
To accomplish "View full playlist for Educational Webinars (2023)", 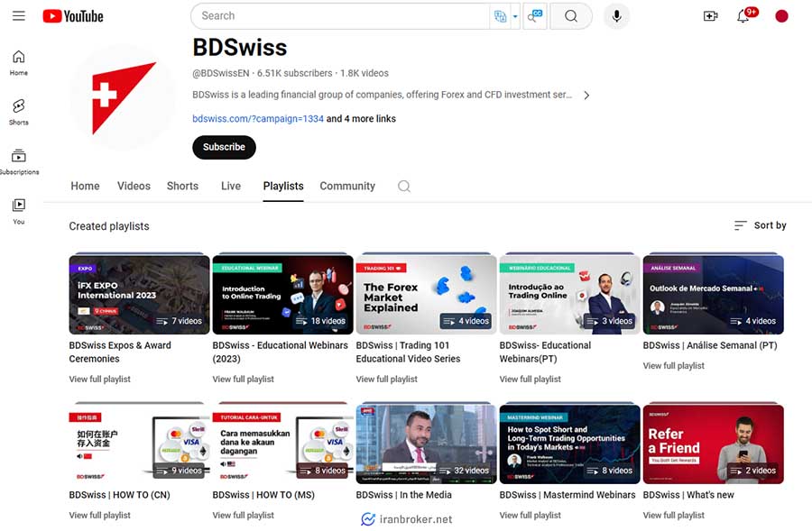I will pos(243,379).
